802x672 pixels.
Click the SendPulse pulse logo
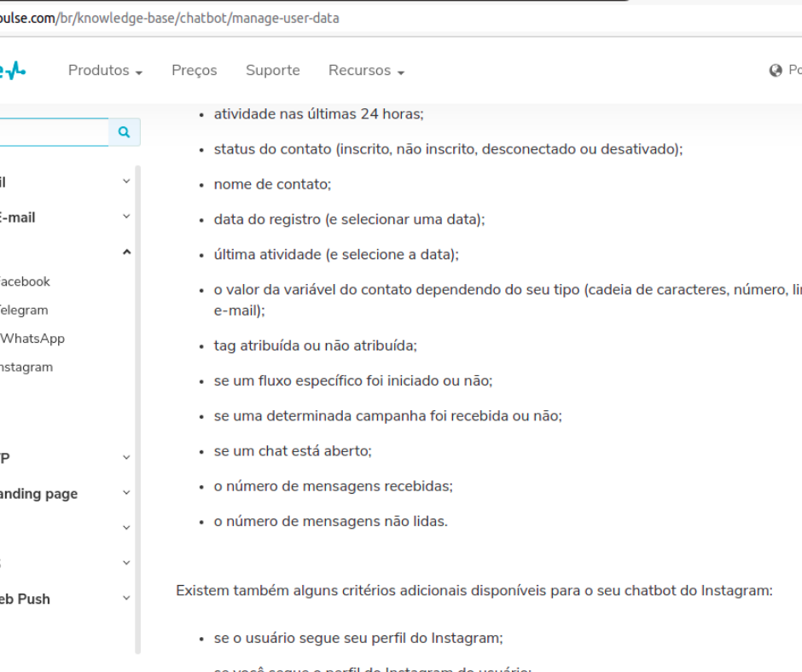[13, 70]
